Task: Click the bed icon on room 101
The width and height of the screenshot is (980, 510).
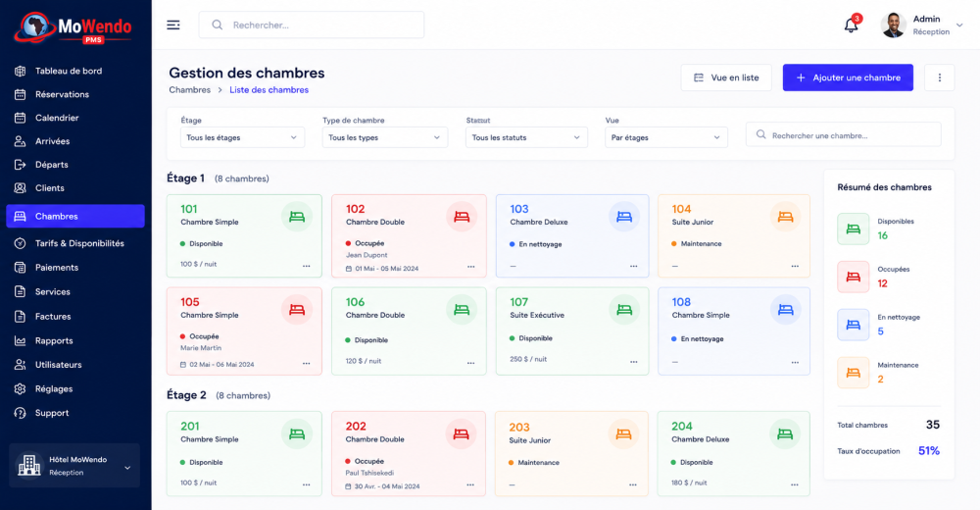Action: coord(297,217)
